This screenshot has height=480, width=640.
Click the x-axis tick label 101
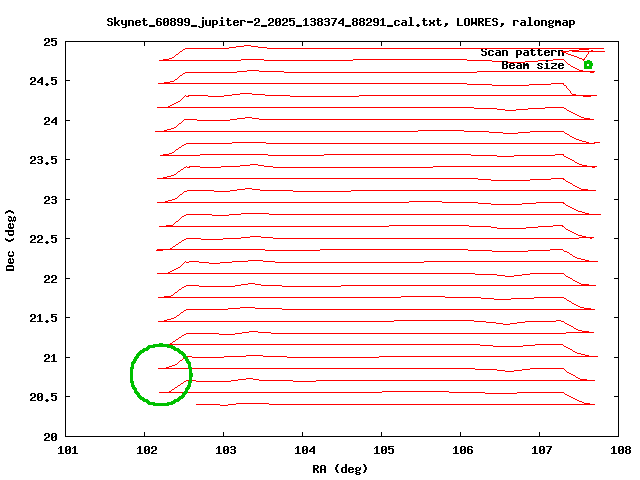coord(67,450)
